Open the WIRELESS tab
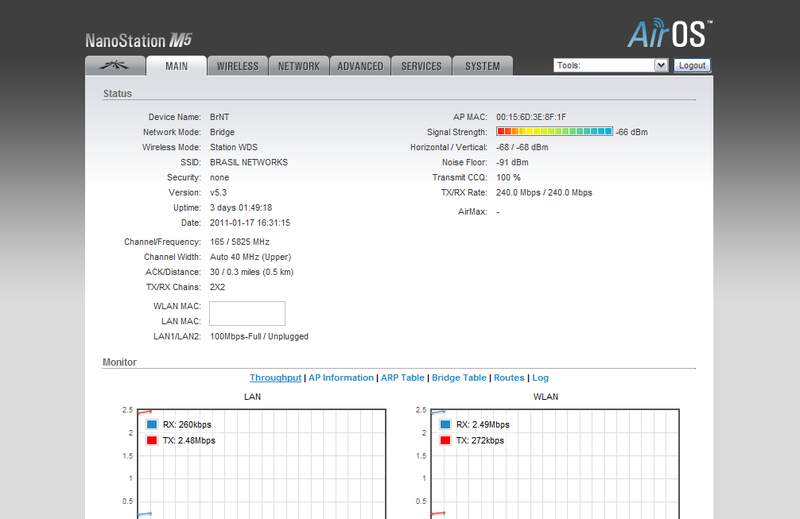 pos(238,66)
